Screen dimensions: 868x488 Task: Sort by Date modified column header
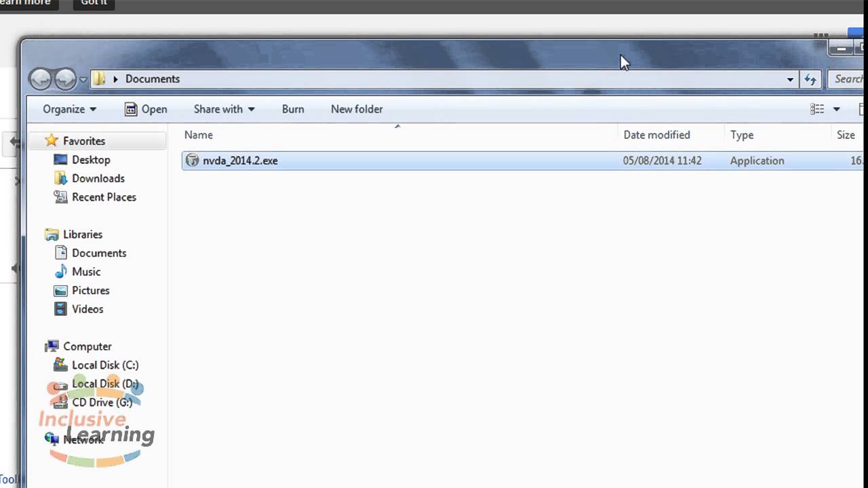tap(656, 135)
